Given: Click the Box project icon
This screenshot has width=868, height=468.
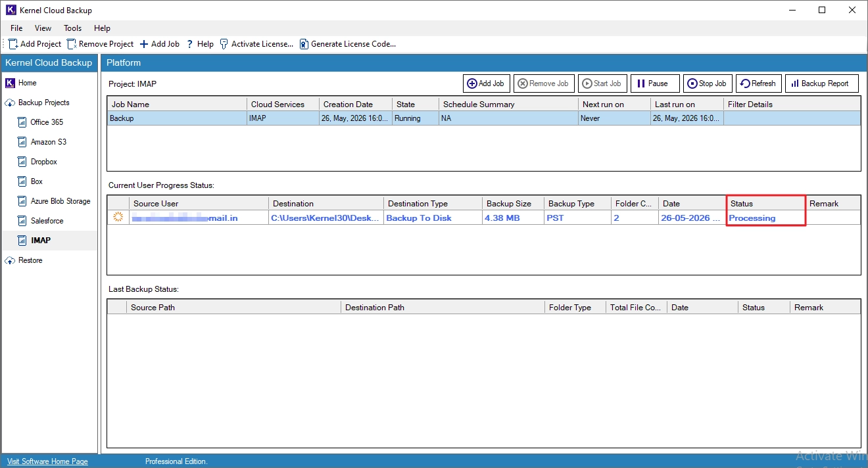Looking at the screenshot, I should pyautogui.click(x=22, y=181).
